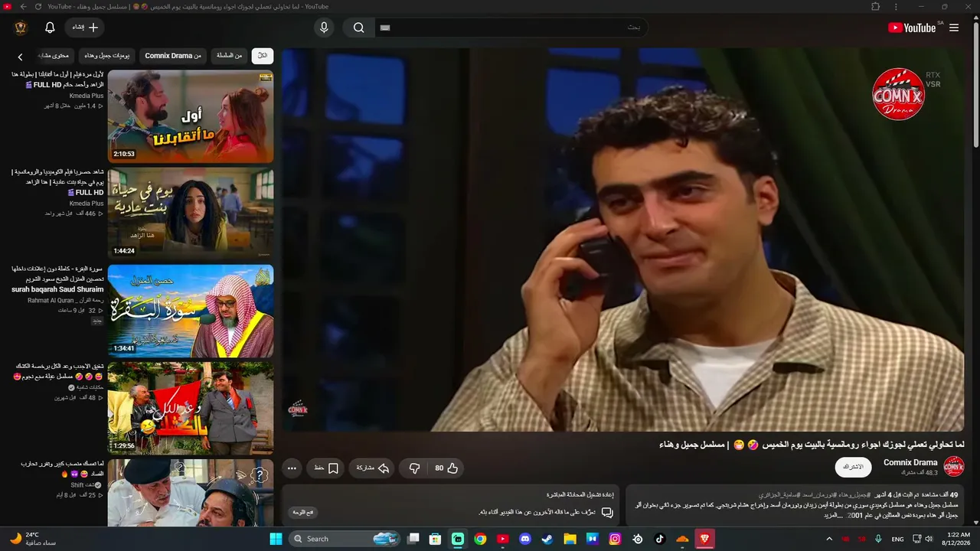Open Instagram from the taskbar
This screenshot has height=551, width=980.
click(x=615, y=539)
